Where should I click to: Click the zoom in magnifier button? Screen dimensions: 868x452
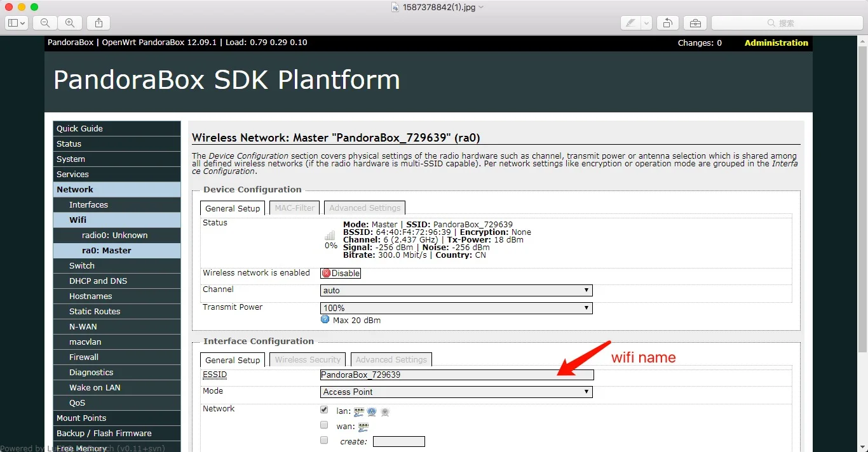pos(70,23)
